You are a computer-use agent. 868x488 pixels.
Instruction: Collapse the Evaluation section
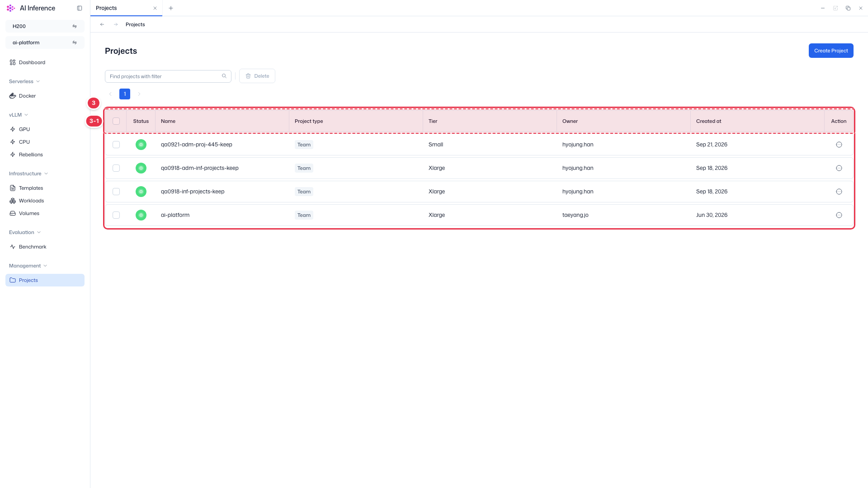(x=25, y=232)
